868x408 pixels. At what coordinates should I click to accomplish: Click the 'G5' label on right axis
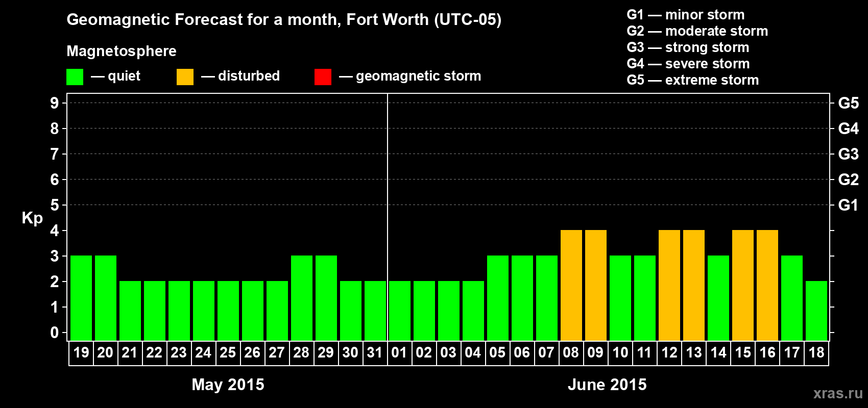[849, 103]
